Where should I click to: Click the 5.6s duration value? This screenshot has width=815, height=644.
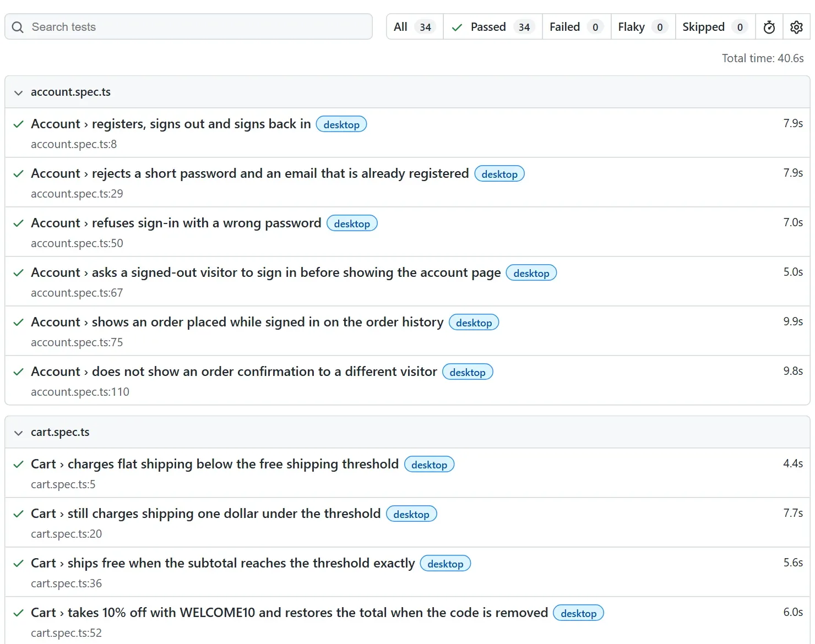coord(793,563)
